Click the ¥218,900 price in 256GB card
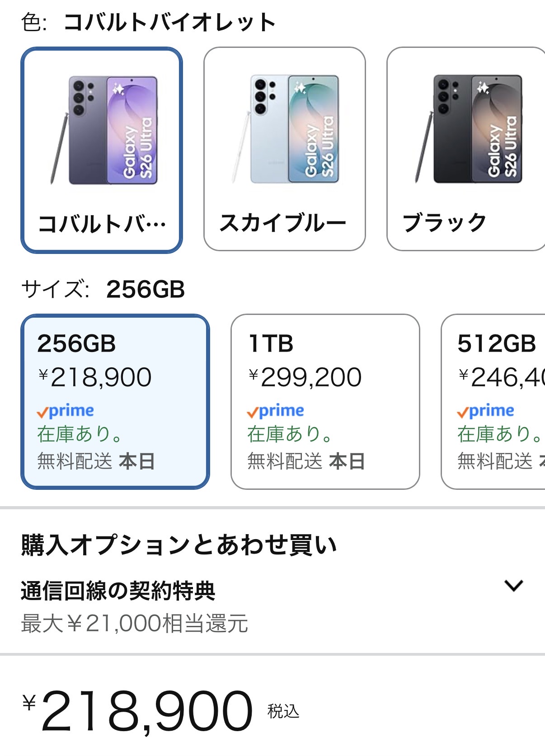Screen dimensions: 545x756 coord(95,377)
